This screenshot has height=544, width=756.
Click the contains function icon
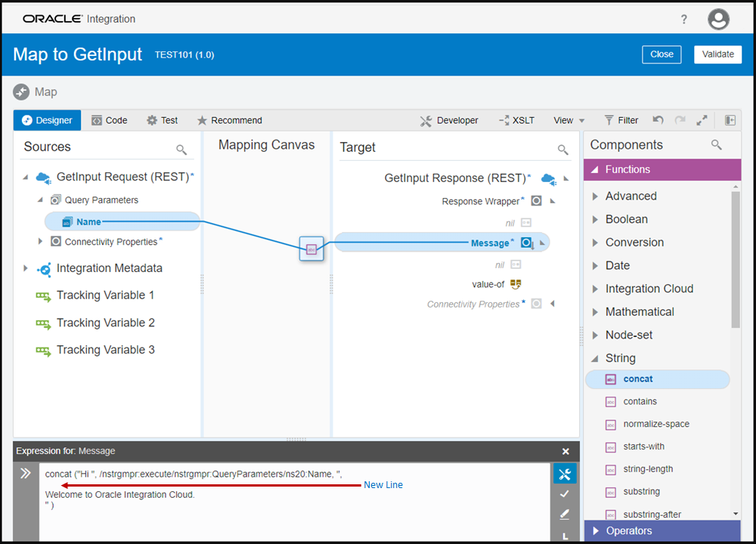[x=610, y=402]
